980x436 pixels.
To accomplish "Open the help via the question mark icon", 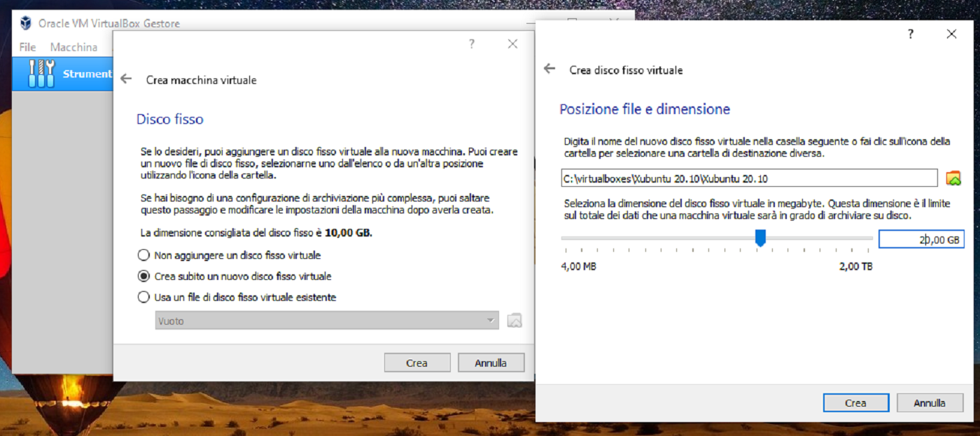I will pos(471,43).
